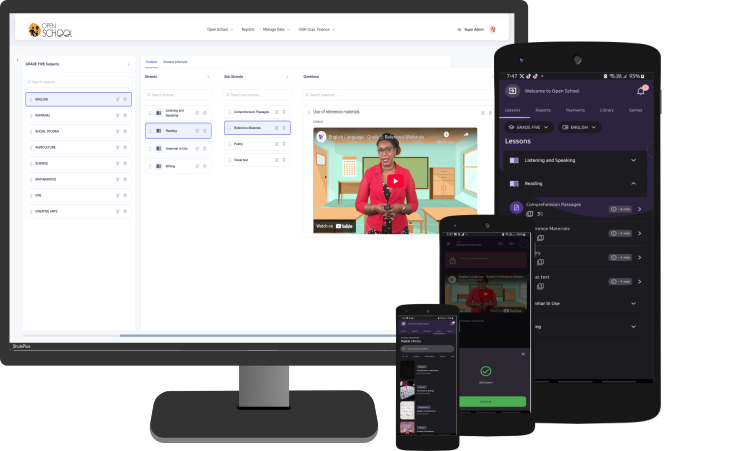Select the Listening and Speaking strand on the monitor

point(178,113)
